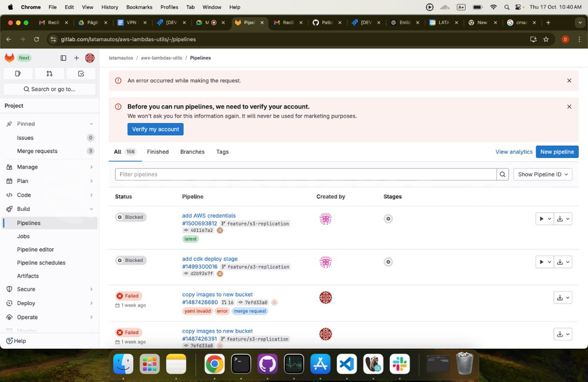Open Merge requests in the sidebar
588x382 pixels.
point(49,151)
